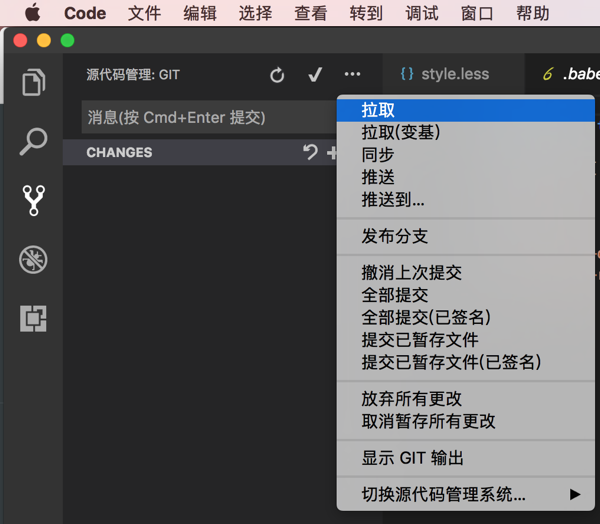Image resolution: width=600 pixels, height=524 pixels.
Task: Open the Debug bug icon in activity bar
Action: point(33,260)
